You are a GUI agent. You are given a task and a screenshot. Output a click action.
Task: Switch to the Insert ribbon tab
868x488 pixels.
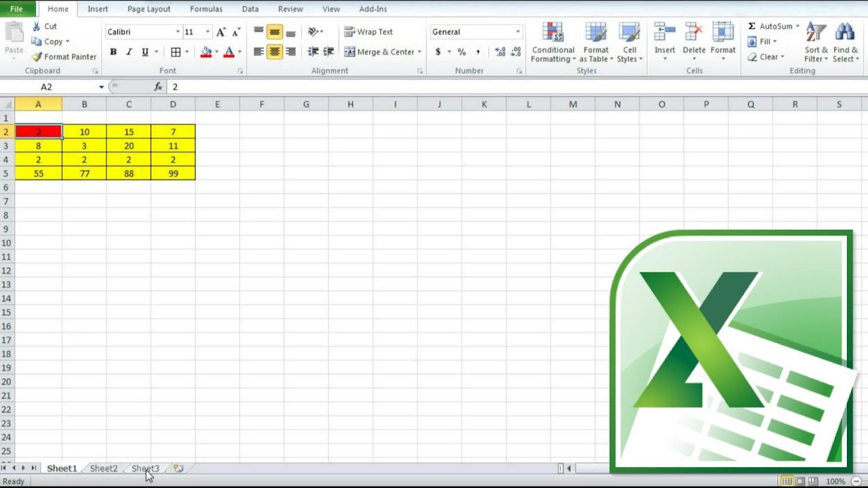(x=98, y=9)
